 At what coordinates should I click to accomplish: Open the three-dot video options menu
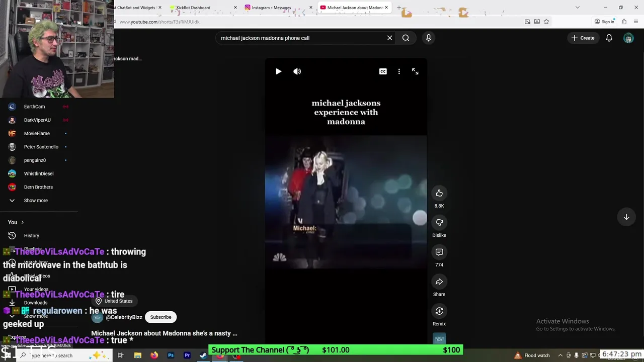click(x=399, y=71)
